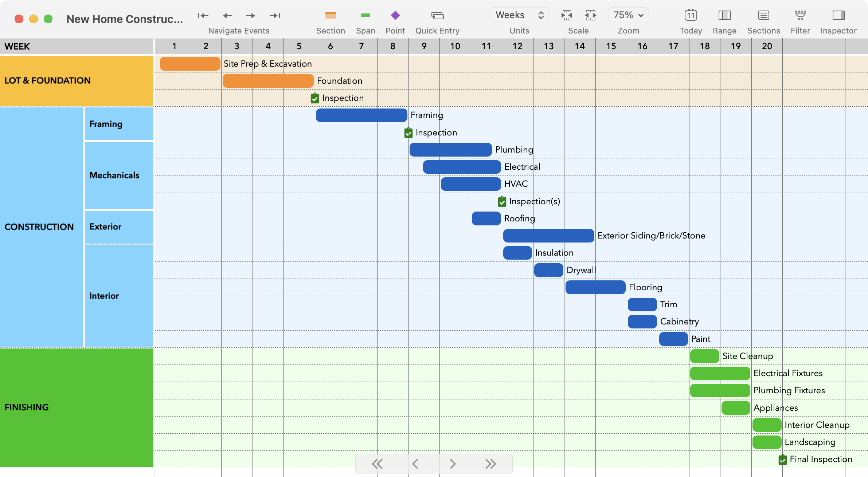The image size is (868, 477).
Task: Add a new Span event
Action: [365, 15]
